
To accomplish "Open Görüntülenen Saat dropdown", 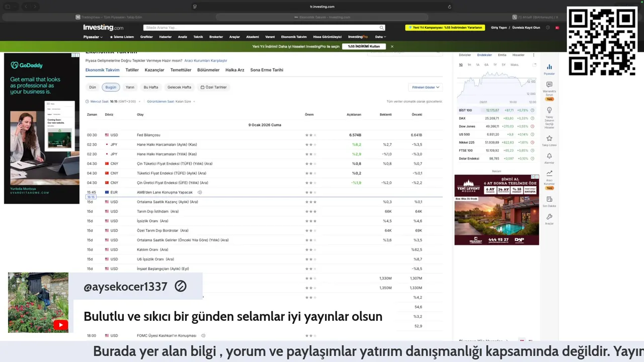I will [171, 102].
